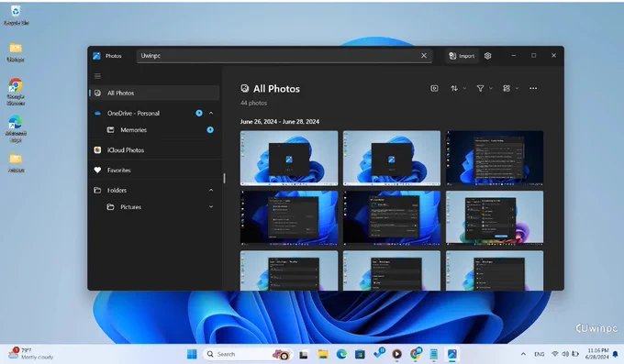The width and height of the screenshot is (624, 364).
Task: Collapse the Folders section chevron
Action: 211,190
